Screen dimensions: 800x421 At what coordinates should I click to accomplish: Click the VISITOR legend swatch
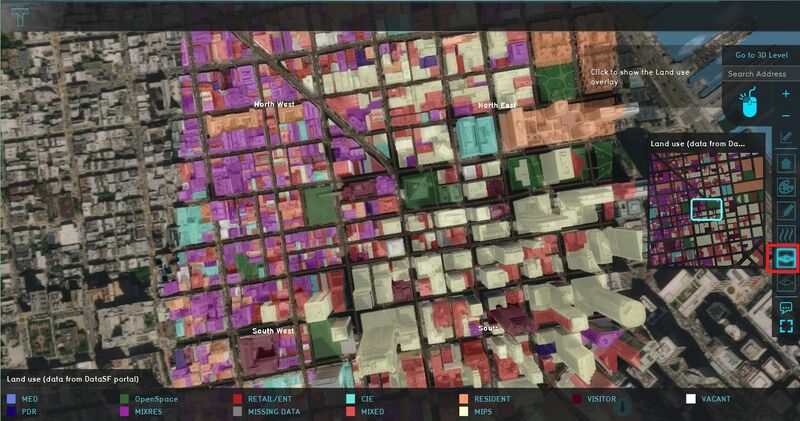coord(577,399)
